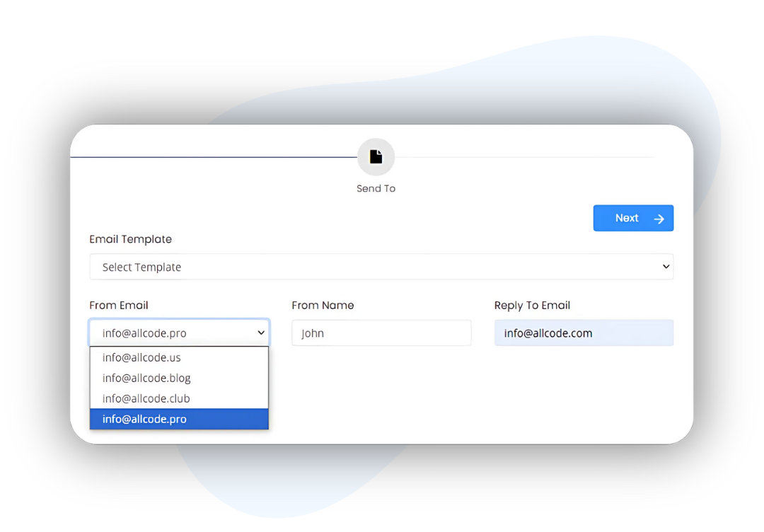764x532 pixels.
Task: Click the From Email field label
Action: click(119, 305)
